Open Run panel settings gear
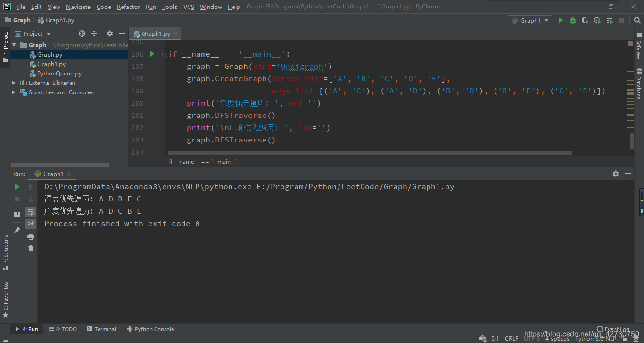This screenshot has height=343, width=644. 616,174
